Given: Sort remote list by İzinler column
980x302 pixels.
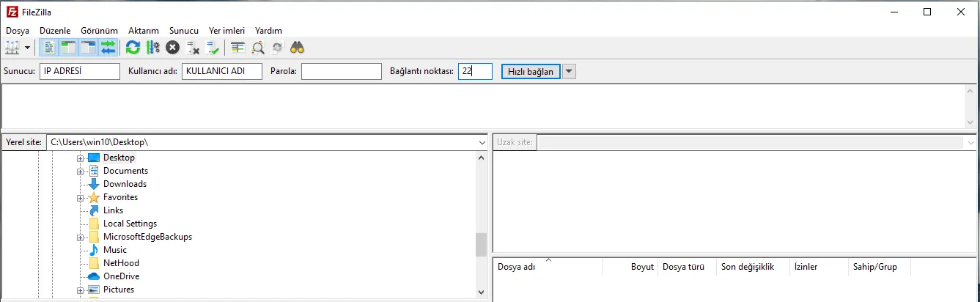Looking at the screenshot, I should (819, 267).
